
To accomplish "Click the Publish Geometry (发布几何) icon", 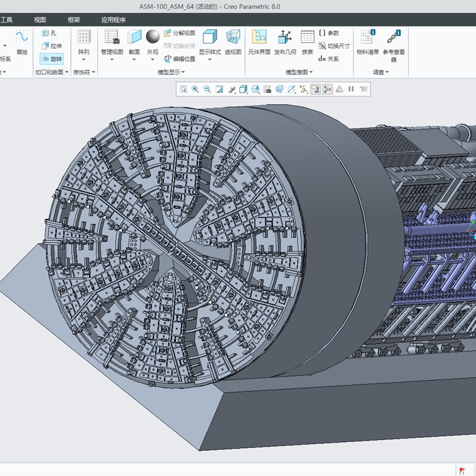I will click(x=284, y=41).
